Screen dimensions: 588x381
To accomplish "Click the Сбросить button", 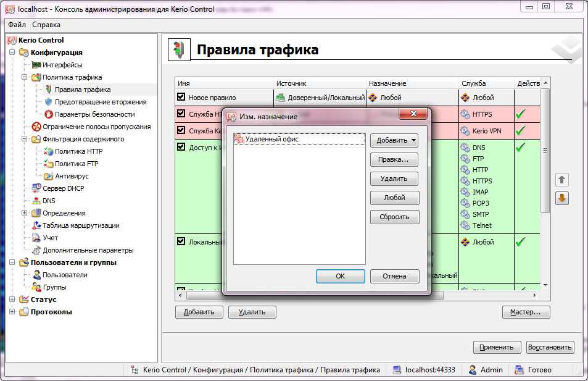I will [x=394, y=217].
